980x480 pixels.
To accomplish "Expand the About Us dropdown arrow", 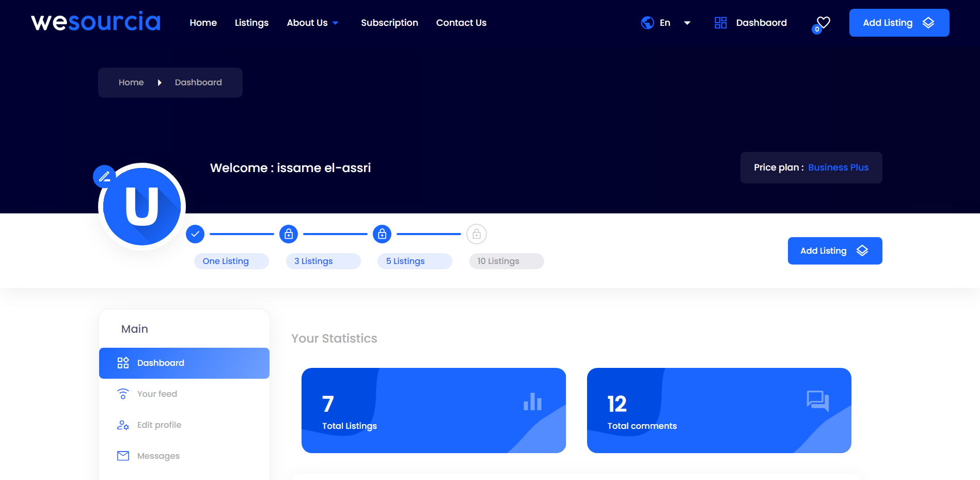I will click(336, 23).
